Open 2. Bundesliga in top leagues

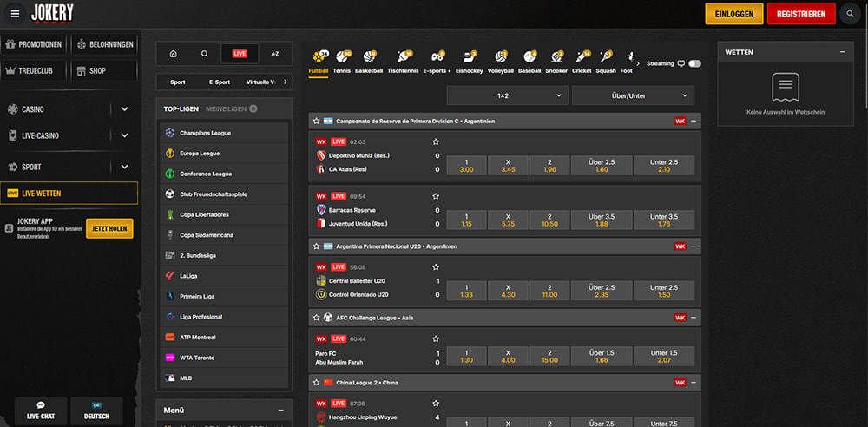pyautogui.click(x=224, y=255)
